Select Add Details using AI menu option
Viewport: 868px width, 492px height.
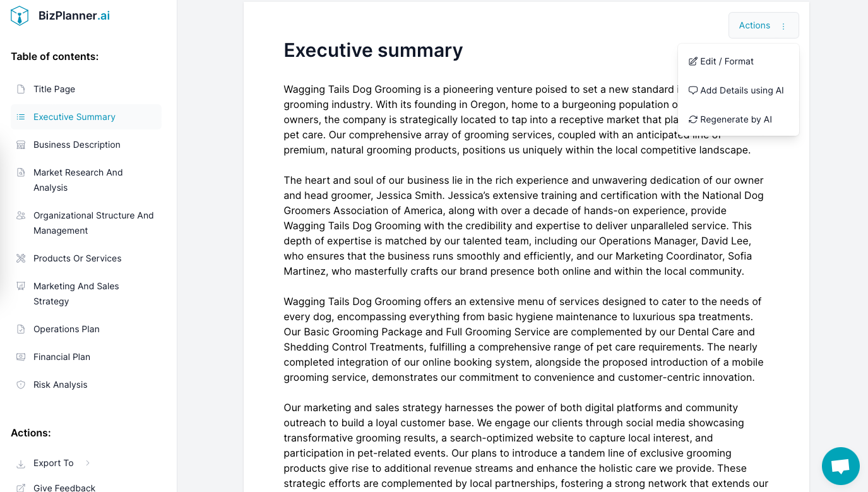click(742, 90)
